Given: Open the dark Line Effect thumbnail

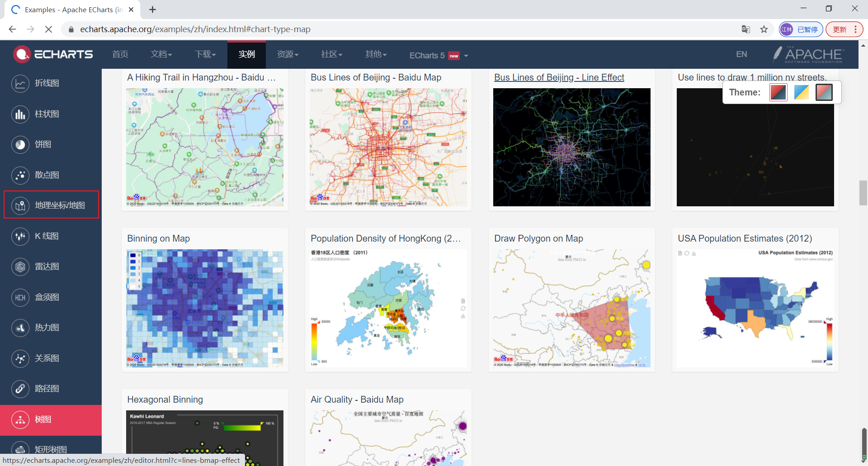Looking at the screenshot, I should coord(572,147).
